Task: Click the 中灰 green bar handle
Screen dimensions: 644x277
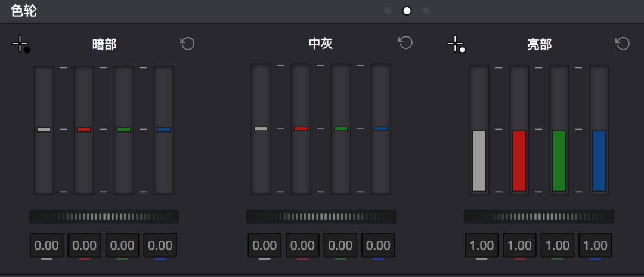Action: pos(341,128)
